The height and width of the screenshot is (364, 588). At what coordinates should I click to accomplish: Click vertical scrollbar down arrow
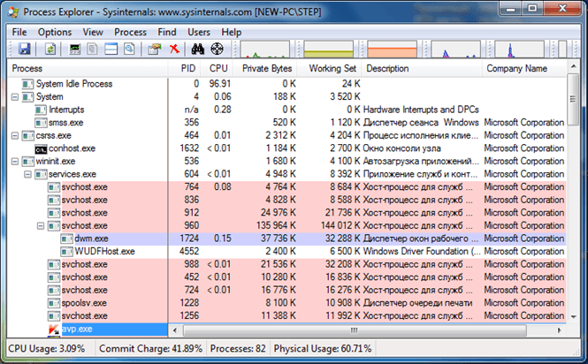coord(573,317)
